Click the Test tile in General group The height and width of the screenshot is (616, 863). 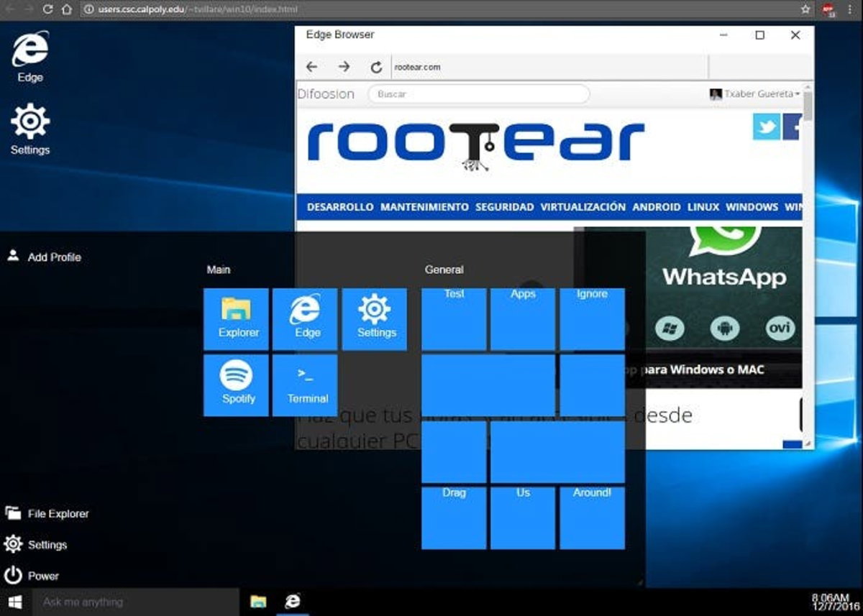[x=454, y=319]
